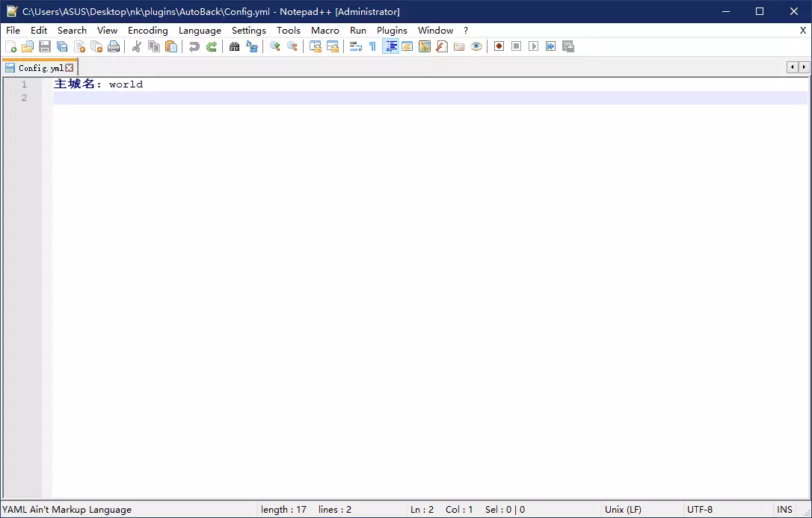Open the Tools menu
This screenshot has width=812, height=518.
click(x=289, y=31)
